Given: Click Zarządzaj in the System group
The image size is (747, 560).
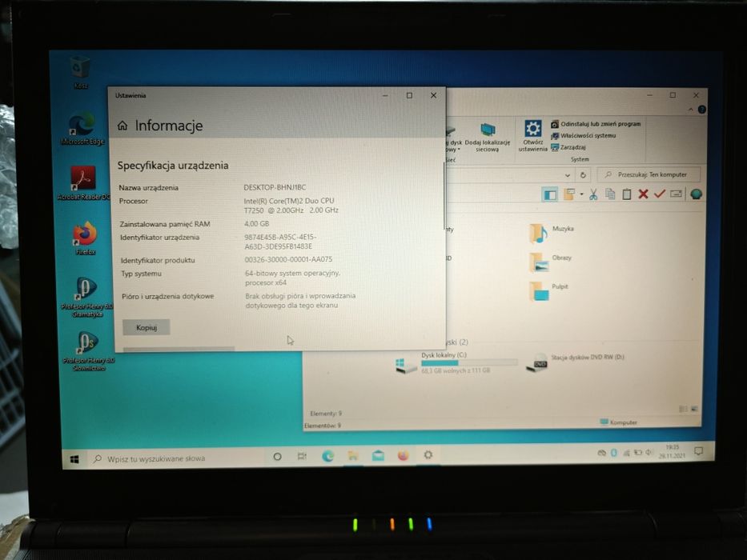Looking at the screenshot, I should 568,147.
